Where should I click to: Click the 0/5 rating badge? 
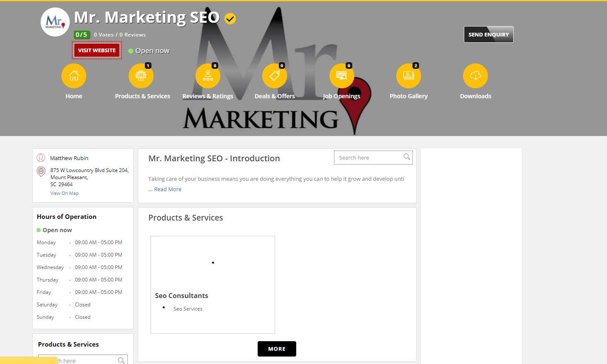tap(82, 35)
